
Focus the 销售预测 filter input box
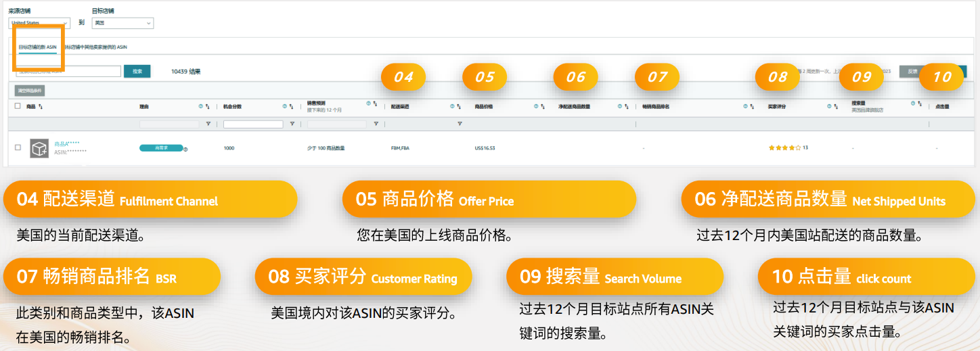337,124
